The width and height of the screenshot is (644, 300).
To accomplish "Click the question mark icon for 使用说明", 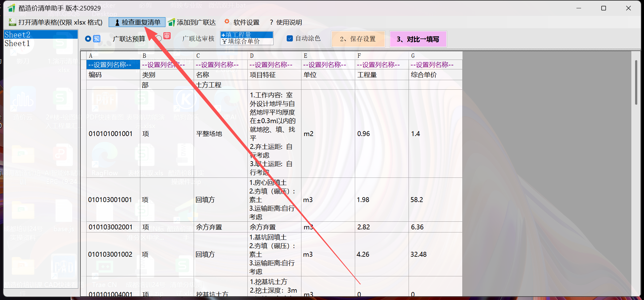I will click(x=271, y=22).
